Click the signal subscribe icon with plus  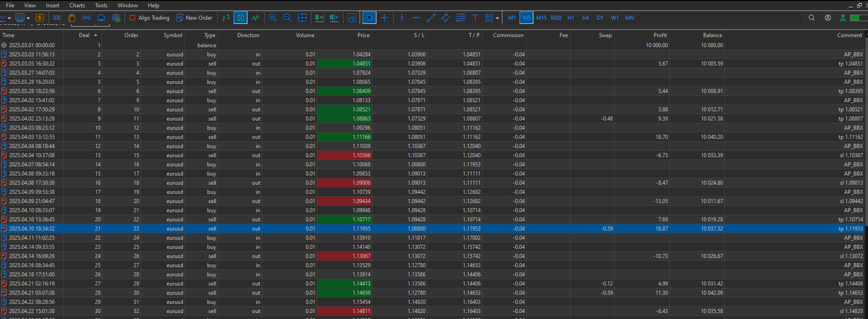point(116,18)
